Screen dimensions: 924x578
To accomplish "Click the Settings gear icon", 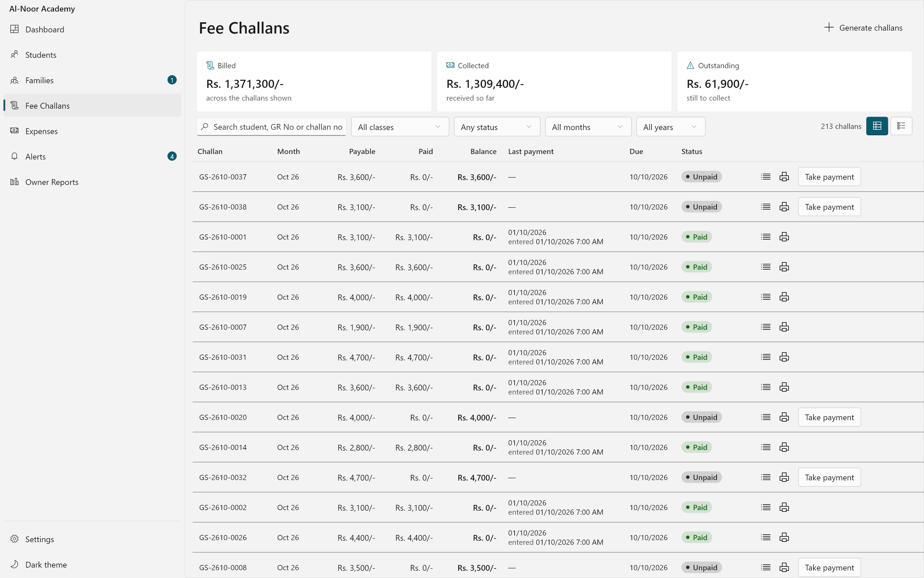I will pyautogui.click(x=14, y=539).
